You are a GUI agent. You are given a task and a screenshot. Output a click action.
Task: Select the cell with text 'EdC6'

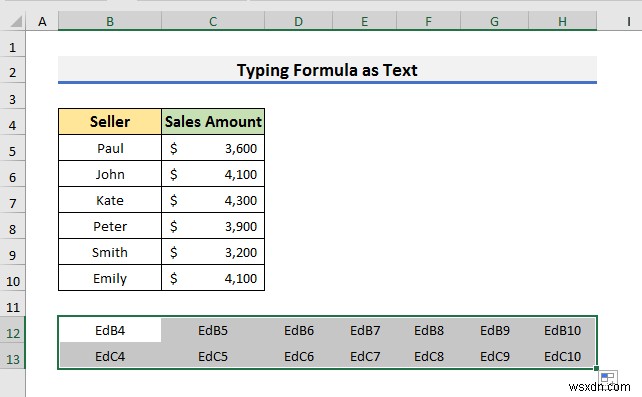click(x=298, y=356)
